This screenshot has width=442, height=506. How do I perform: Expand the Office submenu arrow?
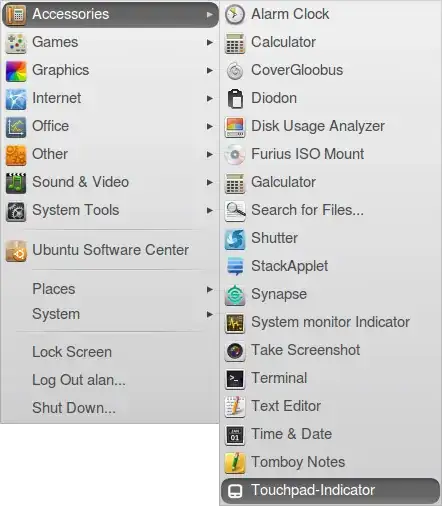(x=210, y=126)
